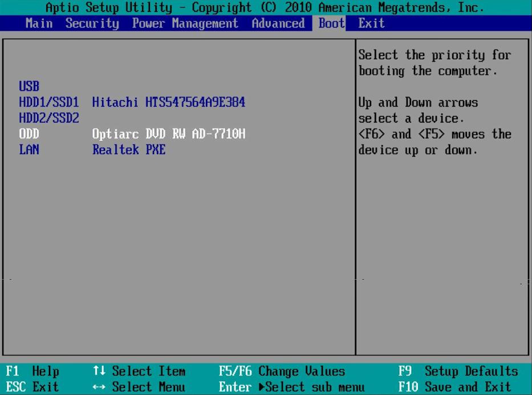
Task: Switch to the Security tab
Action: click(x=92, y=23)
